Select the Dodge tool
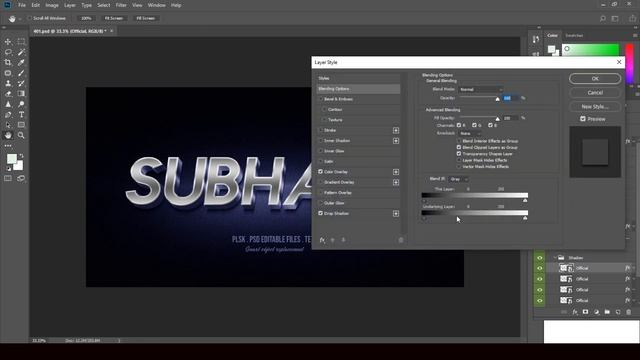Screen dimensions: 640x360 pos(21,104)
